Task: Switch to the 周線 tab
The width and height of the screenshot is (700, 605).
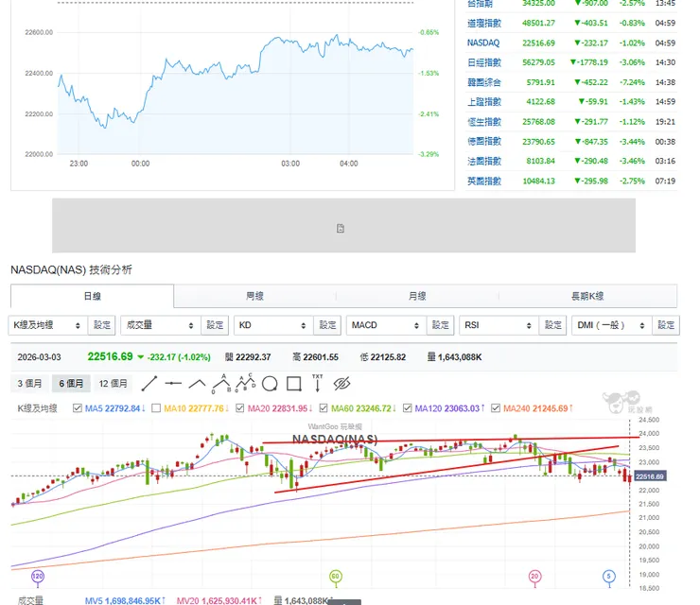Action: click(255, 296)
